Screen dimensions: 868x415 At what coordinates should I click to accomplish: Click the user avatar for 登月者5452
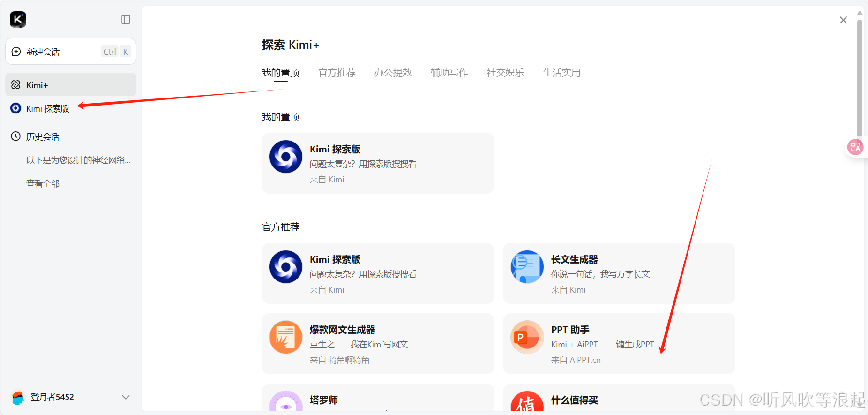tap(18, 397)
